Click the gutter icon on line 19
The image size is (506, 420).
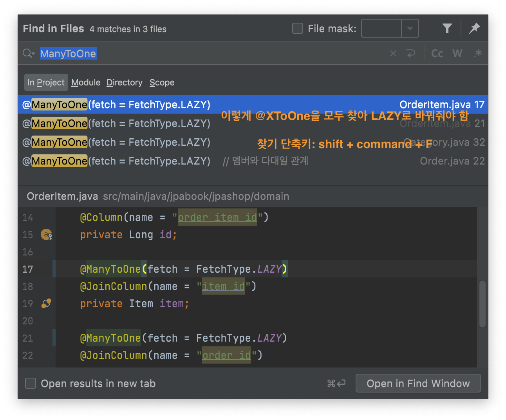click(x=46, y=304)
